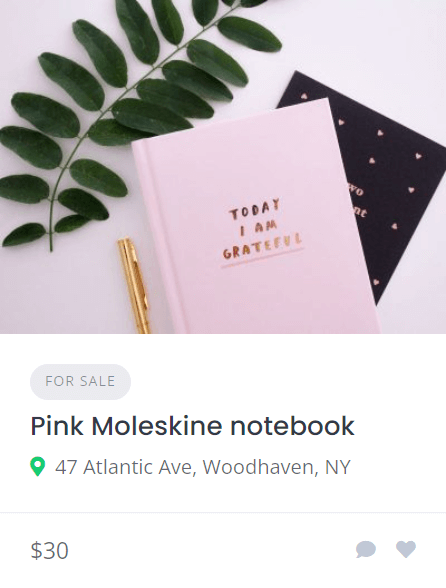446x588 pixels.
Task: Click the divider line above the price
Action: pyautogui.click(x=223, y=512)
